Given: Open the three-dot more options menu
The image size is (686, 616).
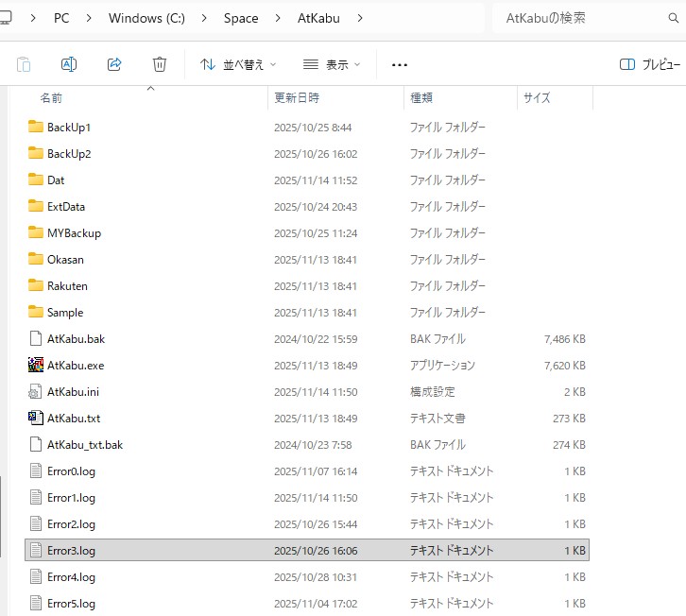Looking at the screenshot, I should pos(399,64).
